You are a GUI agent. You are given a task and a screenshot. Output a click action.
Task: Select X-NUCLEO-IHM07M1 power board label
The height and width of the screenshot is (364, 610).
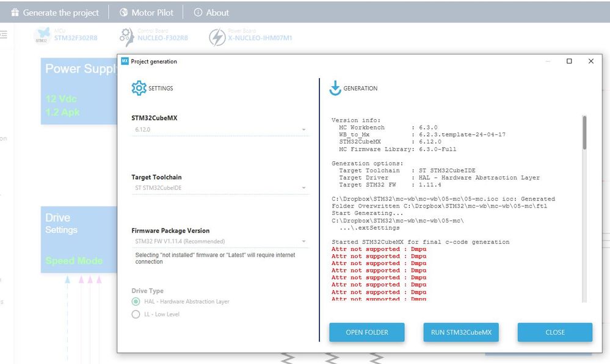point(260,38)
